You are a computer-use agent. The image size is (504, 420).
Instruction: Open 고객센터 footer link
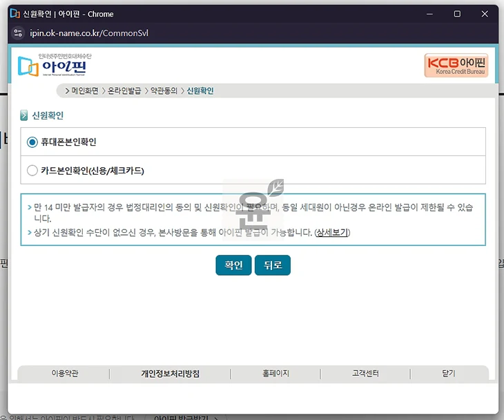pos(365,373)
